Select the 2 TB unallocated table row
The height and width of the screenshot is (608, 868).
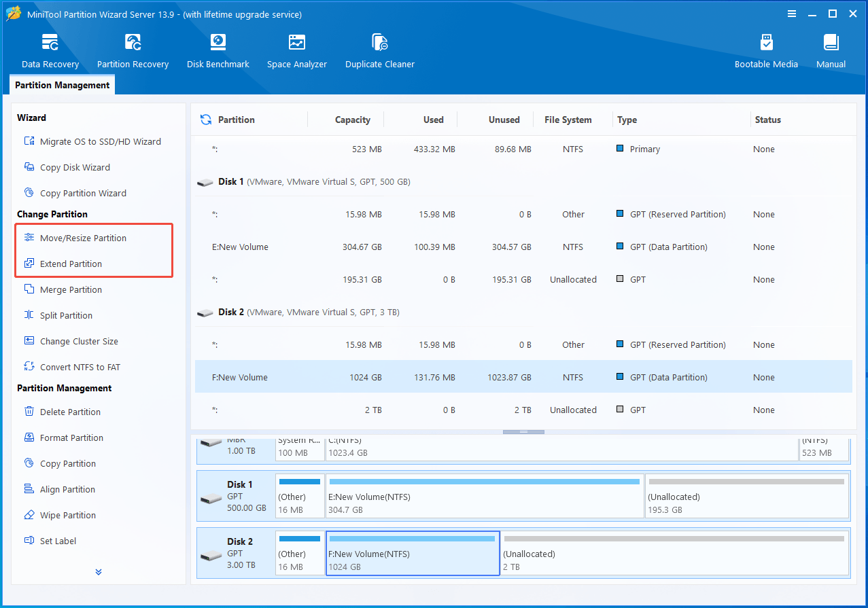click(x=523, y=410)
